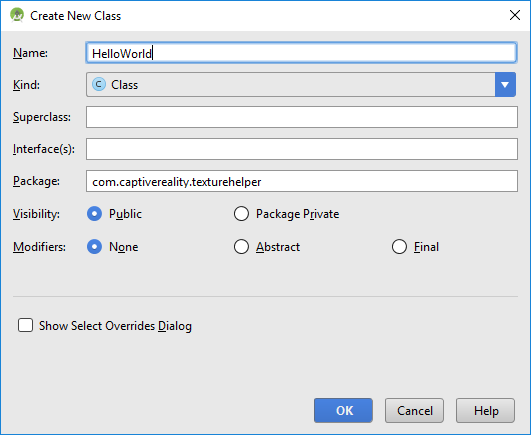Click the Class kind icon in dropdown

99,84
